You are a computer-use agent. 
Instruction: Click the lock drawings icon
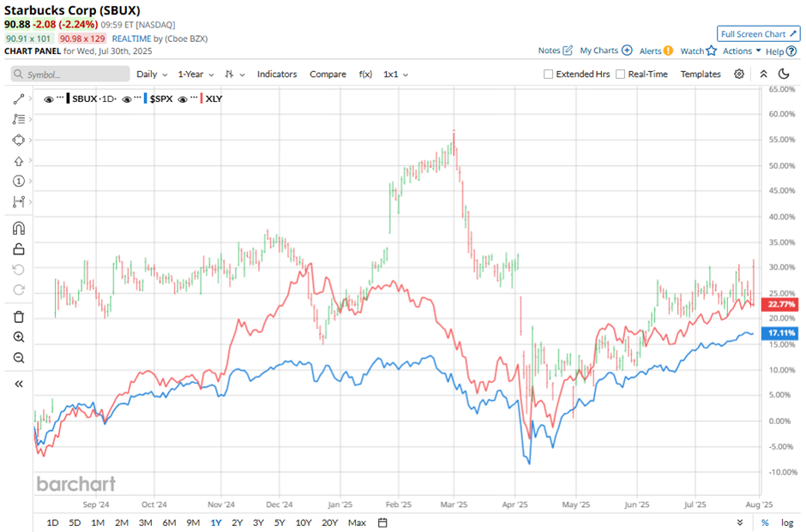pos(19,249)
